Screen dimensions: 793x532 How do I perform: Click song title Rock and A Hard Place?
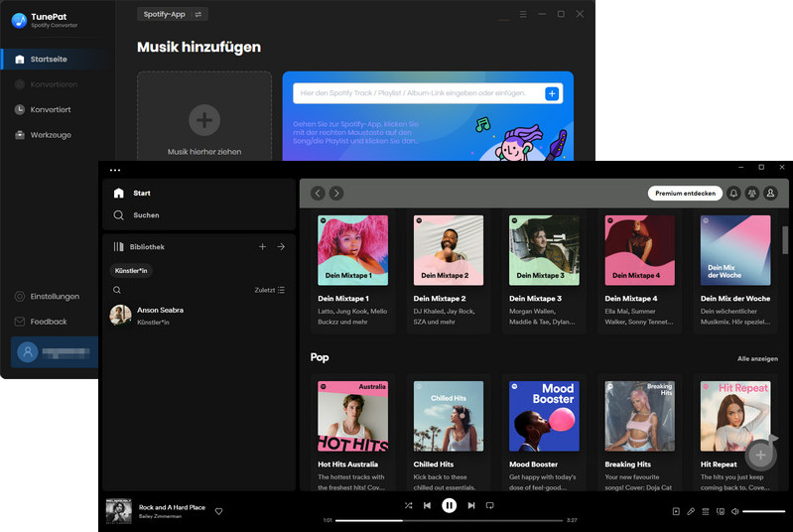pos(172,507)
